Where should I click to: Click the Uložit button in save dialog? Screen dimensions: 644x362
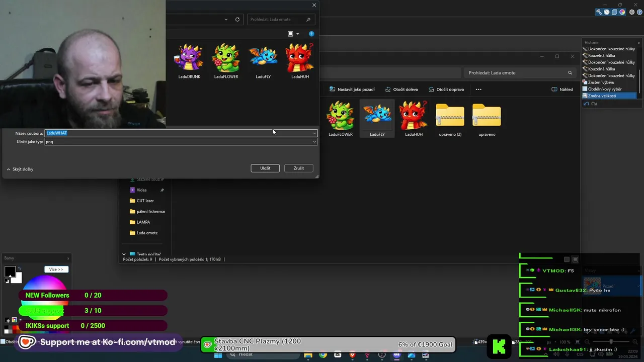tap(265, 168)
